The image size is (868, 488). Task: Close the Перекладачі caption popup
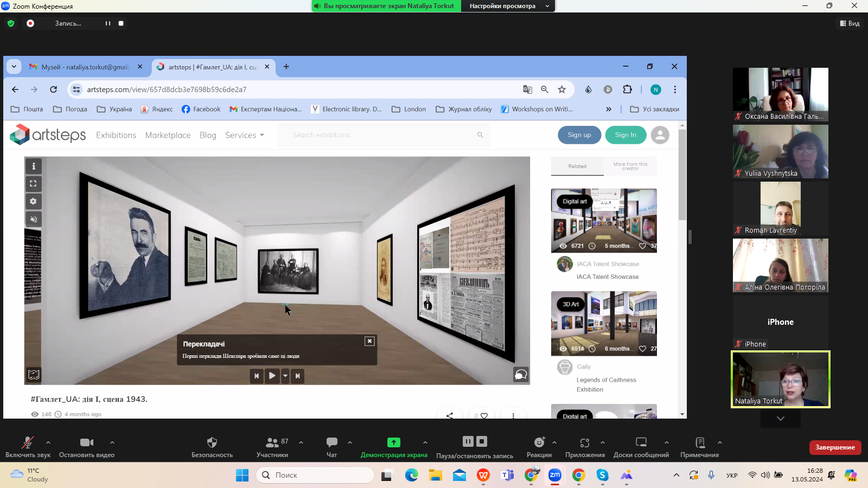click(369, 341)
